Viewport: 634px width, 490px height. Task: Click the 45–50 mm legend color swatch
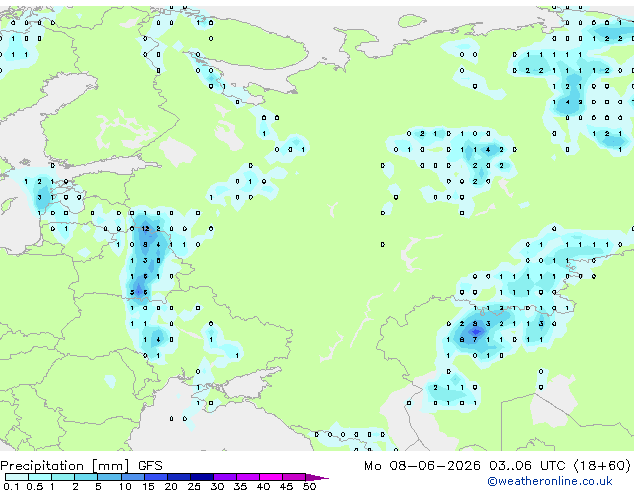click(294, 477)
